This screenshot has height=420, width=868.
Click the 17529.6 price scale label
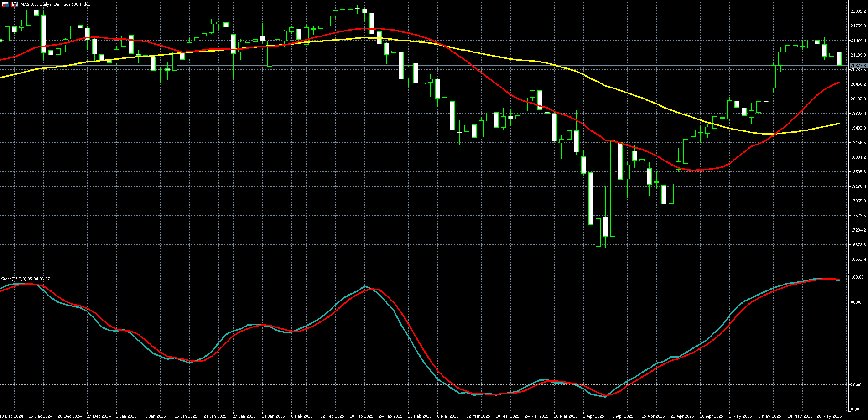(858, 216)
